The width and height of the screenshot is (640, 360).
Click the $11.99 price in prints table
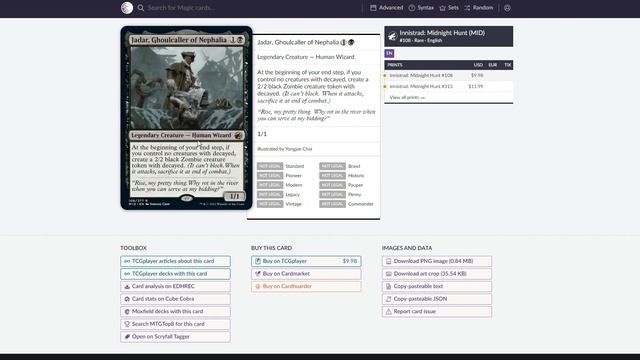pyautogui.click(x=476, y=87)
